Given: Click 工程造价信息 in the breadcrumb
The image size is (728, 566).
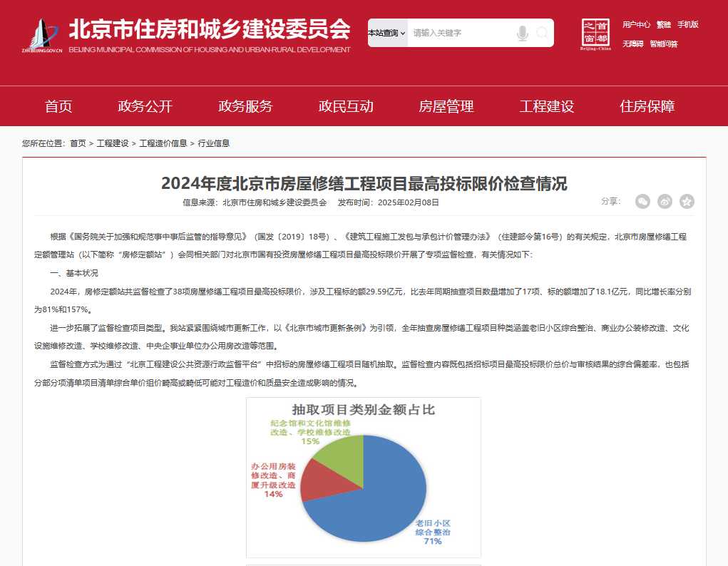Looking at the screenshot, I should (163, 143).
